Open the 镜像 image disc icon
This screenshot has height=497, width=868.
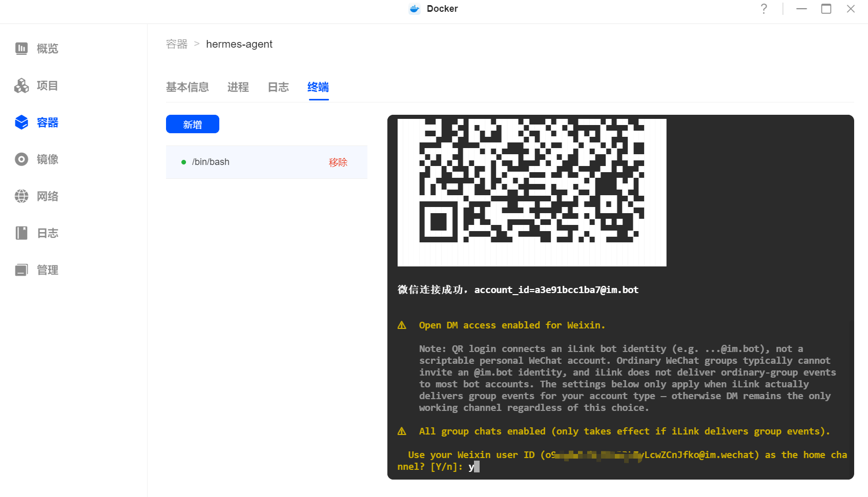point(22,159)
